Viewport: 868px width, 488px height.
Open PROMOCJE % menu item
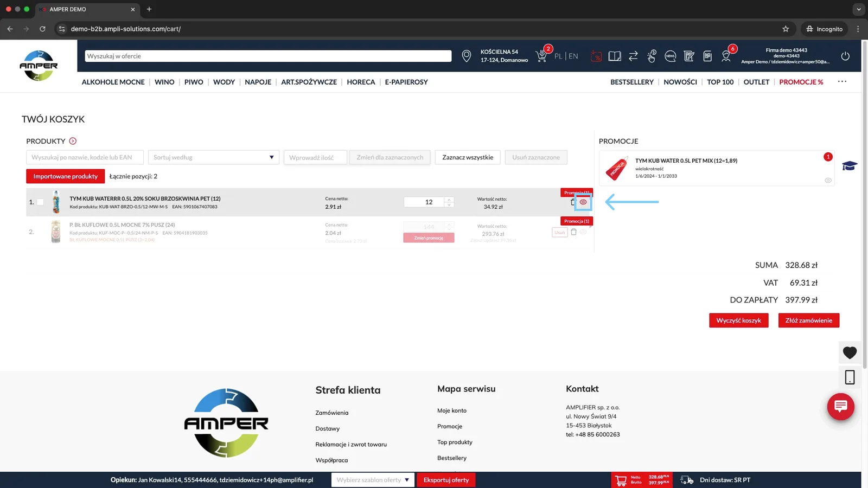[801, 82]
